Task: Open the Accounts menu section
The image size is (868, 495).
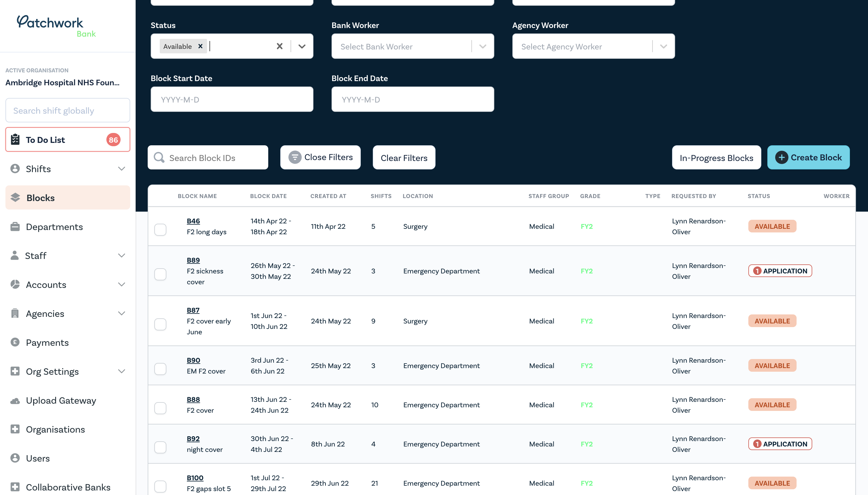Action: [68, 284]
